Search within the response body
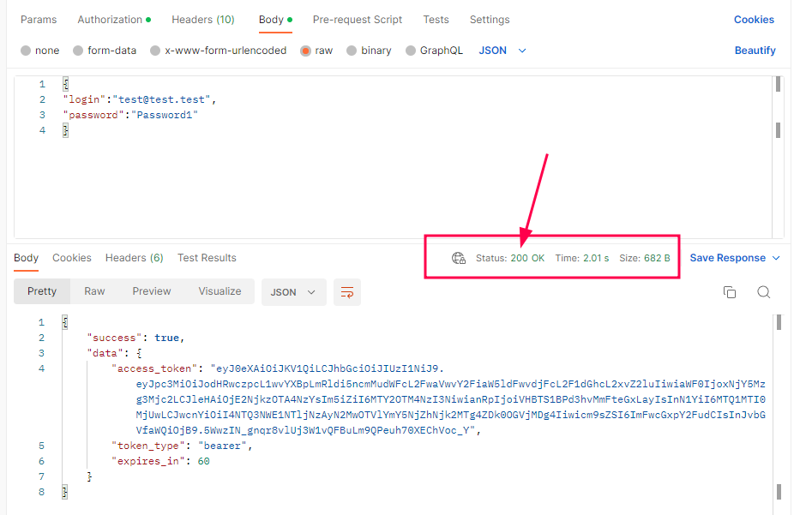Viewport: 812px width, 515px height. coord(764,292)
